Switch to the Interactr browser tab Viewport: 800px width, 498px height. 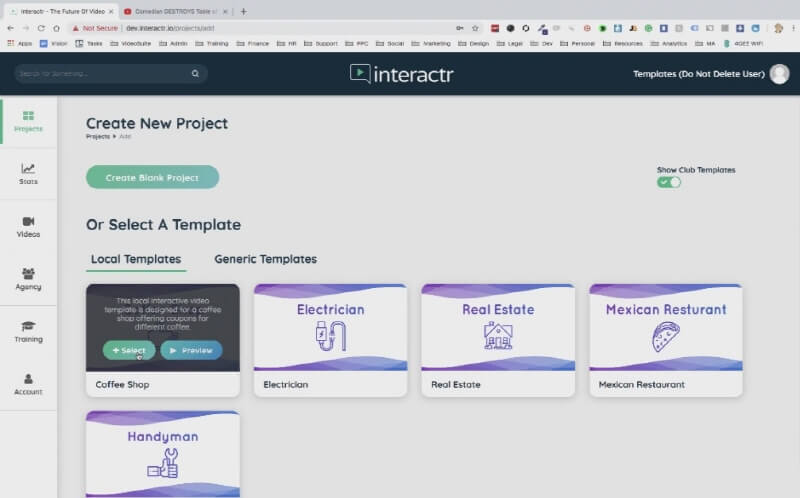(x=61, y=11)
